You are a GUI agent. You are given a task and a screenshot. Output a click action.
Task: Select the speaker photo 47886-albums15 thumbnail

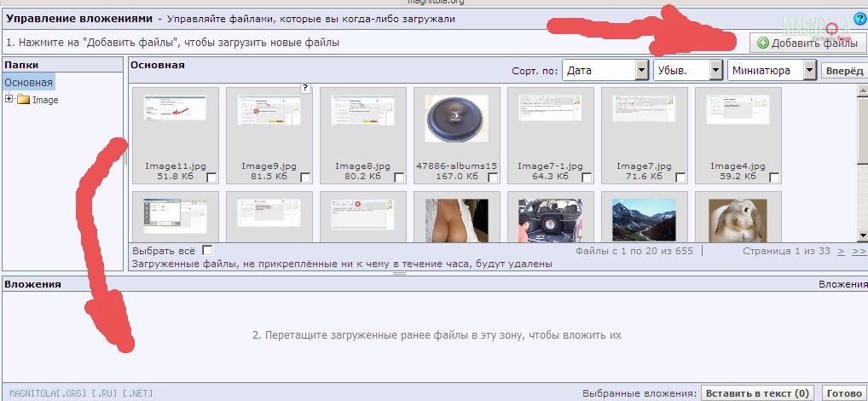point(456,118)
